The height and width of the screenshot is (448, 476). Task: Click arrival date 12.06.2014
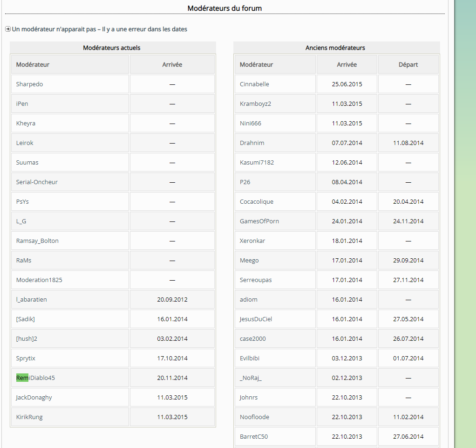(x=347, y=162)
